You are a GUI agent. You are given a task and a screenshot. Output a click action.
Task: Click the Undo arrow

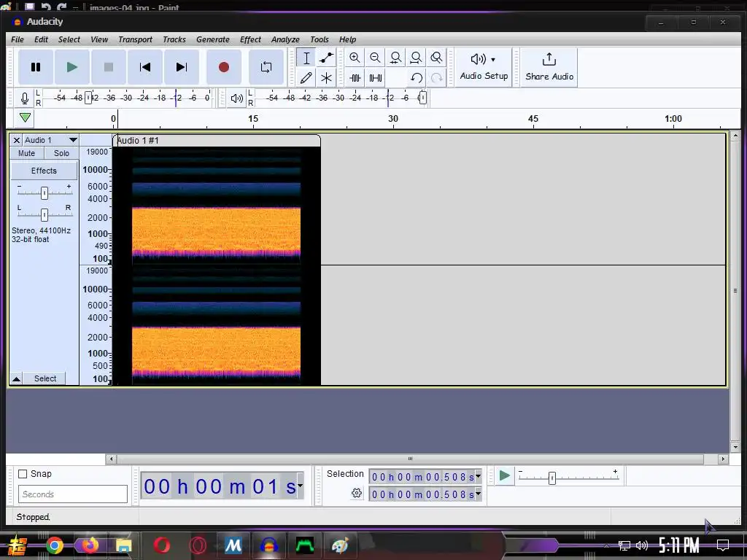pyautogui.click(x=417, y=77)
